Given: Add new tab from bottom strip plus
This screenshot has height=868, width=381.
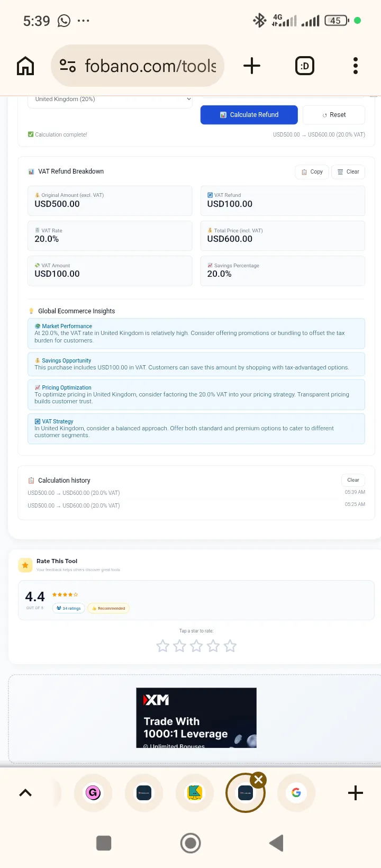Looking at the screenshot, I should pos(356,792).
